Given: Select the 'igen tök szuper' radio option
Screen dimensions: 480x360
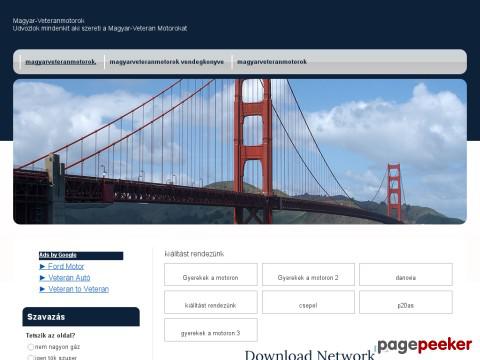Looking at the screenshot, I should coord(31,357).
